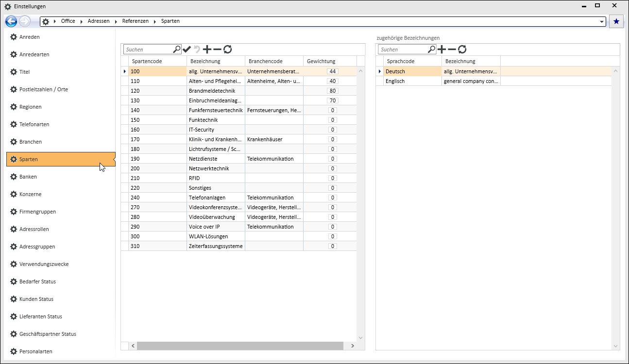629x364 pixels.
Task: Select the IT-Security row
Action: [x=238, y=130]
